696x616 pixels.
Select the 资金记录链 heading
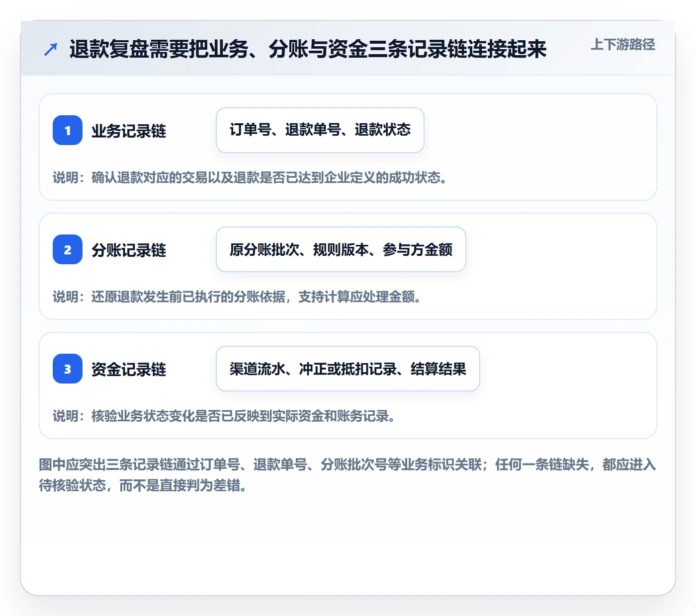(129, 370)
